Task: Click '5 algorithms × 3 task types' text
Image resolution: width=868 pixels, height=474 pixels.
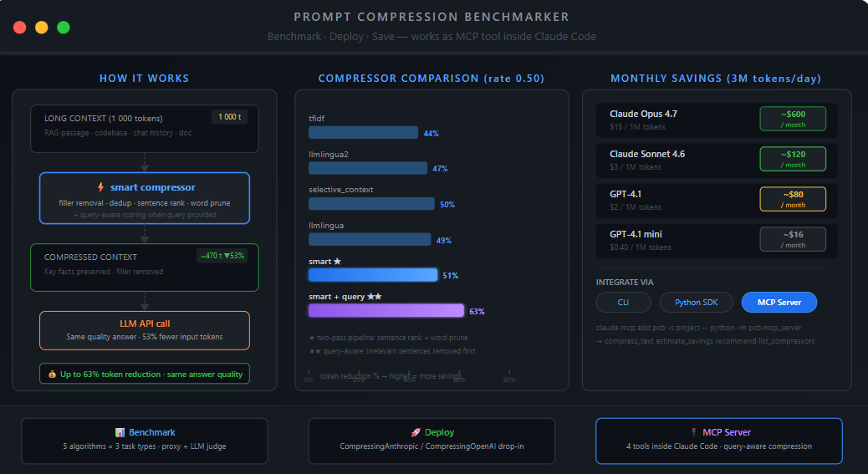Action: pyautogui.click(x=145, y=446)
